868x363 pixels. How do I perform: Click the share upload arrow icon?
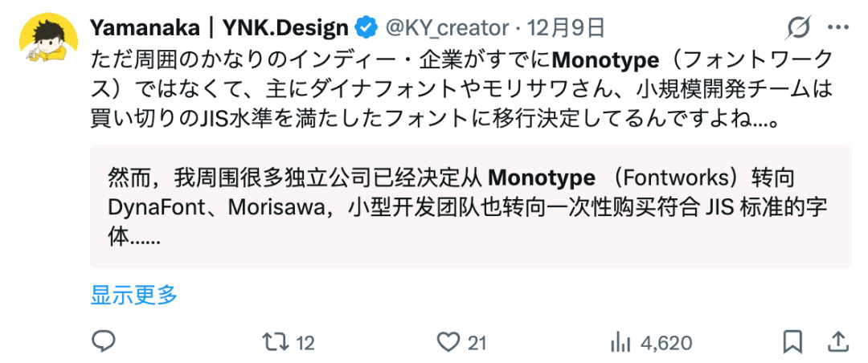point(837,342)
